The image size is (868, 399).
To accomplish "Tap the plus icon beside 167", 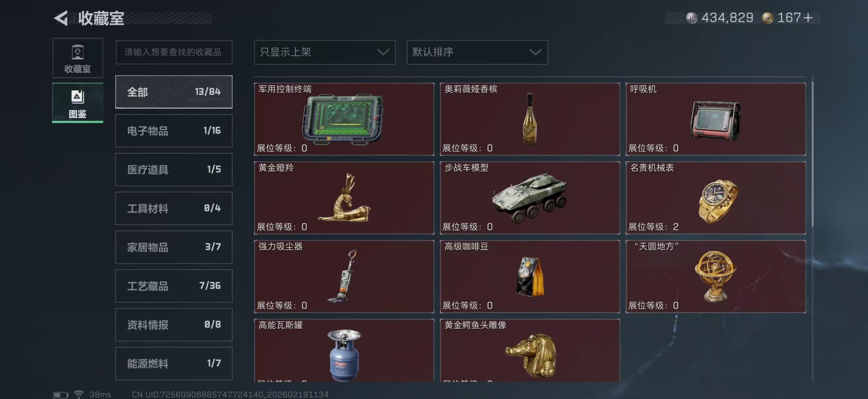I will [x=808, y=18].
